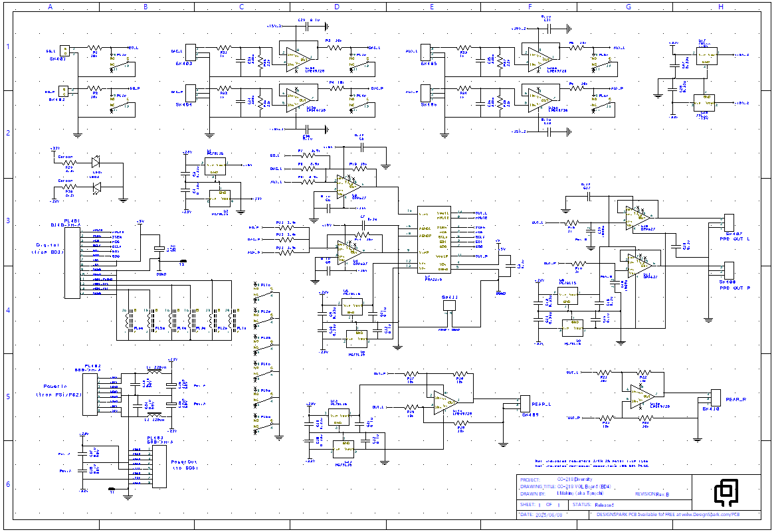Image resolution: width=774 pixels, height=532 pixels.
Task: Click the lower LED diode symbol
Action: pos(96,187)
